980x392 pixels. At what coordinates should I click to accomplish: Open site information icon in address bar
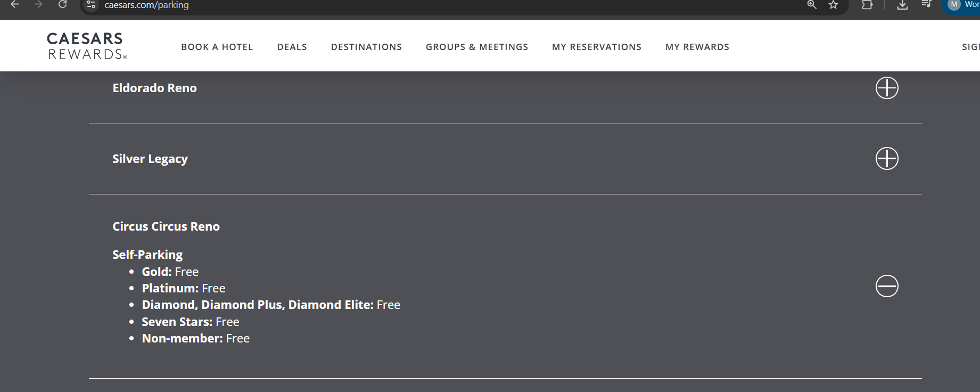coord(91,5)
